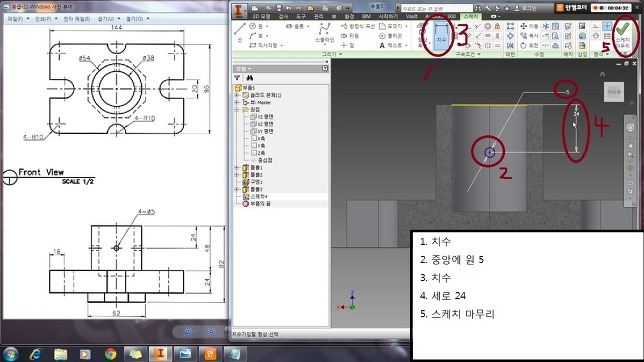Select End of Part (부품의 끝) marker
This screenshot has width=644, height=362.
point(257,204)
